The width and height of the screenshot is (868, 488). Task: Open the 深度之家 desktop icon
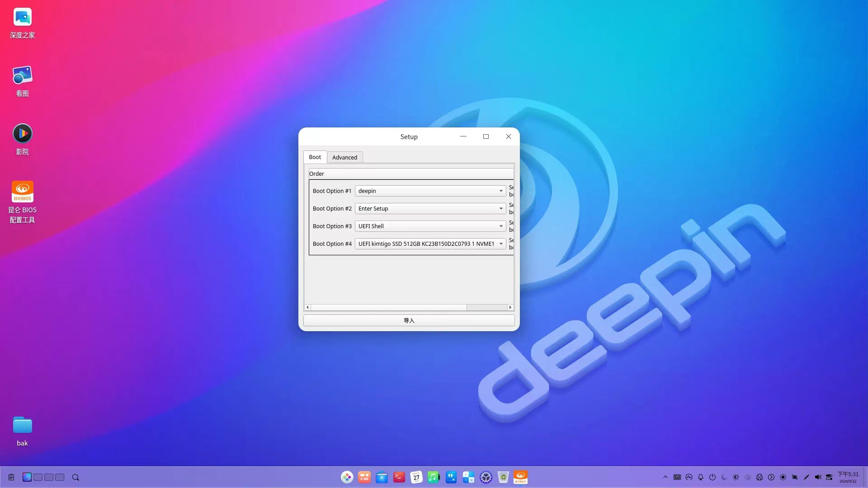coord(22,23)
